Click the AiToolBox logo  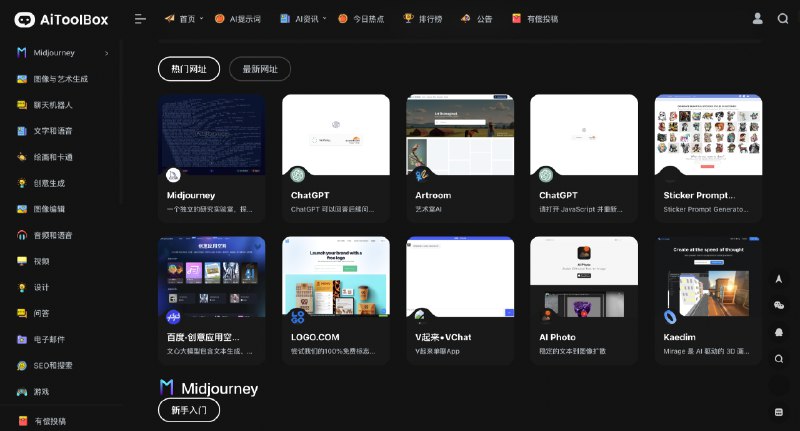tap(61, 19)
